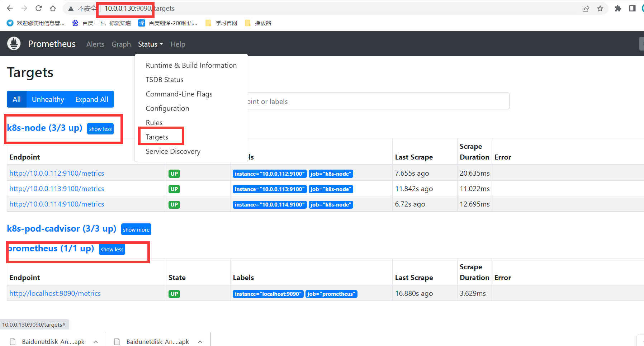Reload the page with refresh icon
644x346 pixels.
(x=38, y=8)
